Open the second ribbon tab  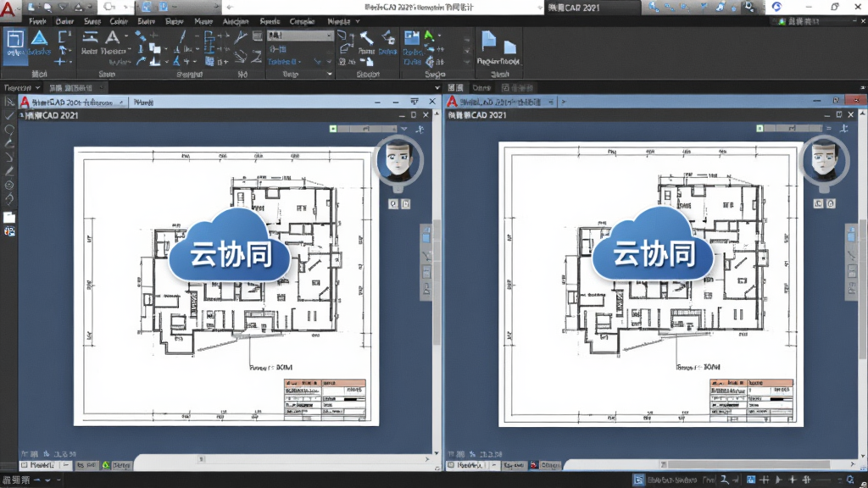(x=64, y=21)
